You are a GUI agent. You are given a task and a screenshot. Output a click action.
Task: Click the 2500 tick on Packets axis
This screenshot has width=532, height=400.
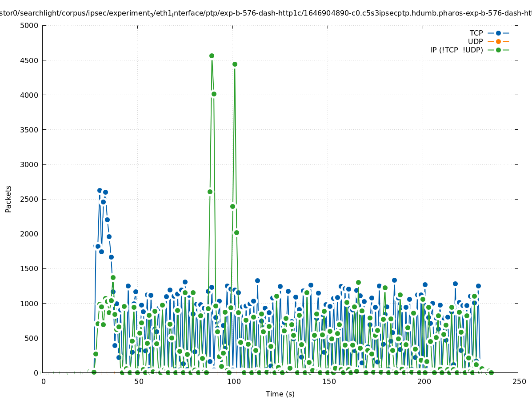point(30,199)
